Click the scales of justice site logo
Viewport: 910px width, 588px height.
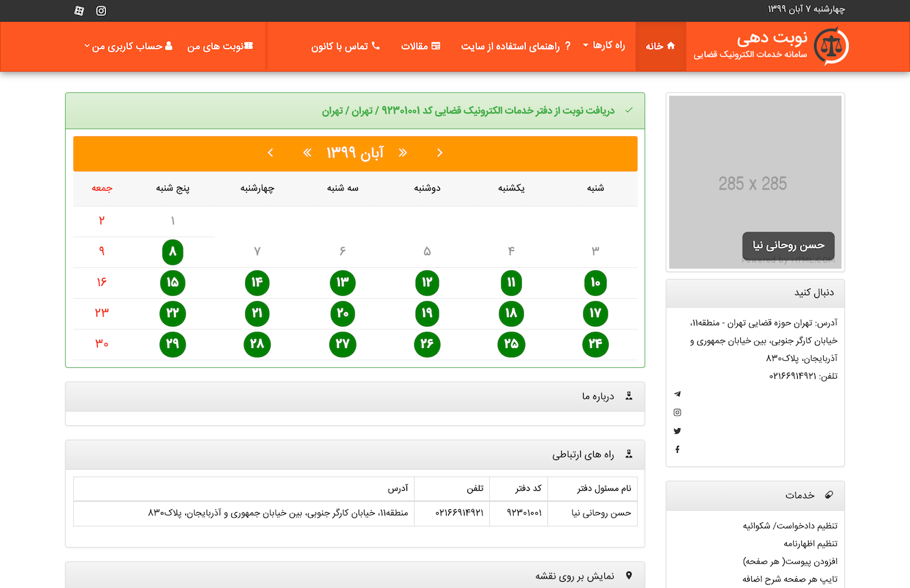[x=832, y=46]
